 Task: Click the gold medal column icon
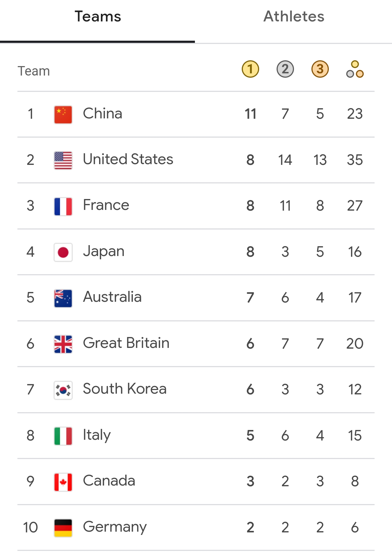[250, 69]
